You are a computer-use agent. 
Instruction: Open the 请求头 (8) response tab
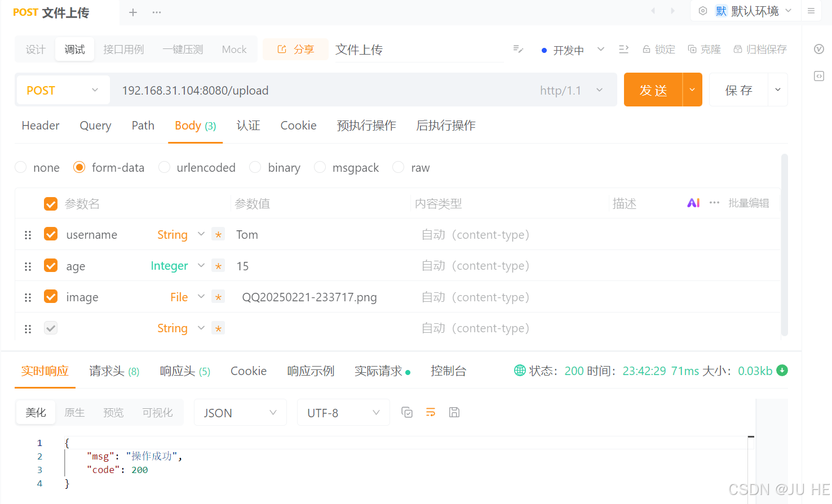114,371
